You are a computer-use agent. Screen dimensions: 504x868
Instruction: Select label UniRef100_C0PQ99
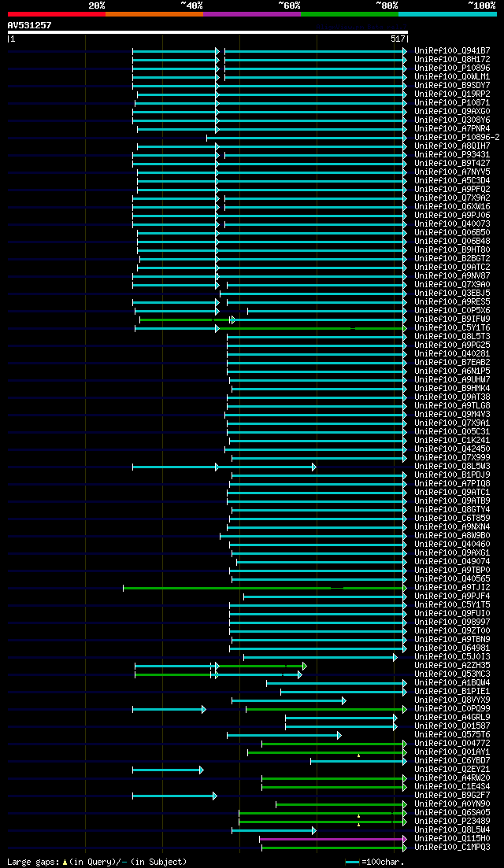(453, 709)
